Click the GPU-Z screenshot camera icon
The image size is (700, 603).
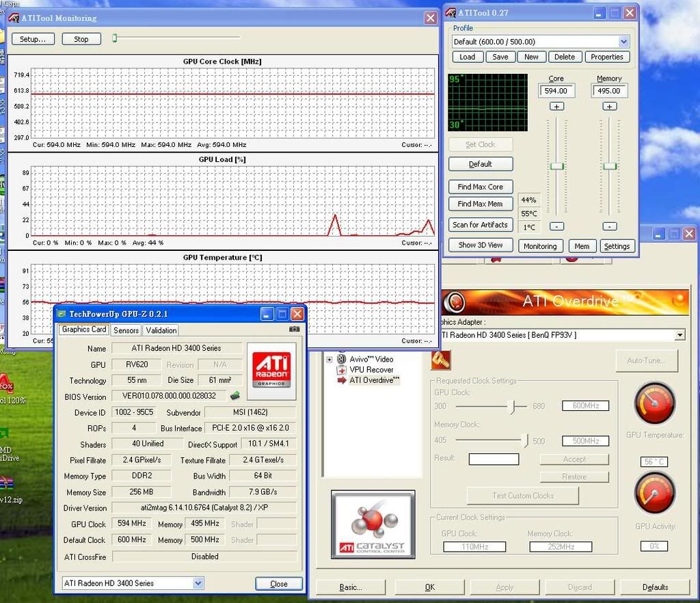click(294, 329)
